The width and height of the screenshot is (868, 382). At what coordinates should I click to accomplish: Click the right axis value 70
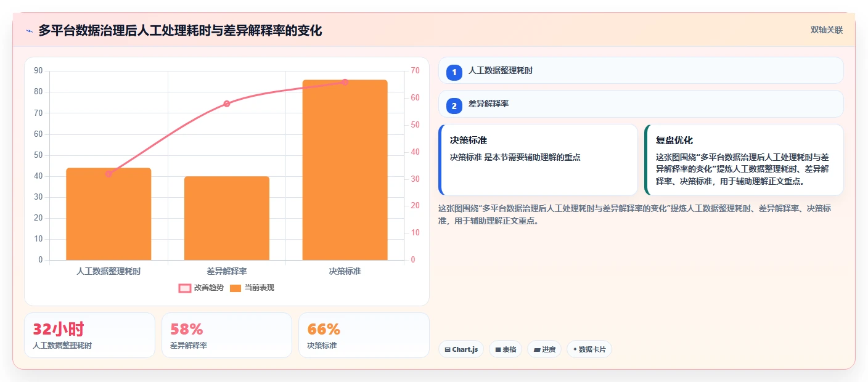click(415, 71)
